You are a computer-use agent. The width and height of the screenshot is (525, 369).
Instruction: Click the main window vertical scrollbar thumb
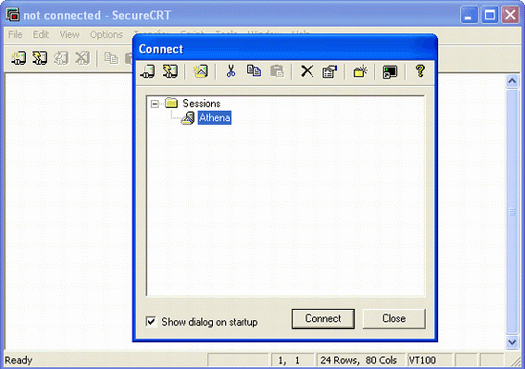512,212
